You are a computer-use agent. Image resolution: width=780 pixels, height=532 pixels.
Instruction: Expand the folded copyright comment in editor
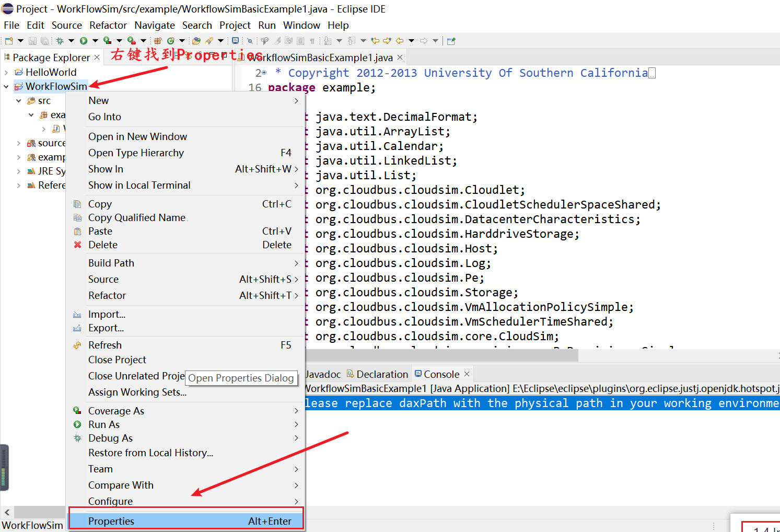coord(264,73)
